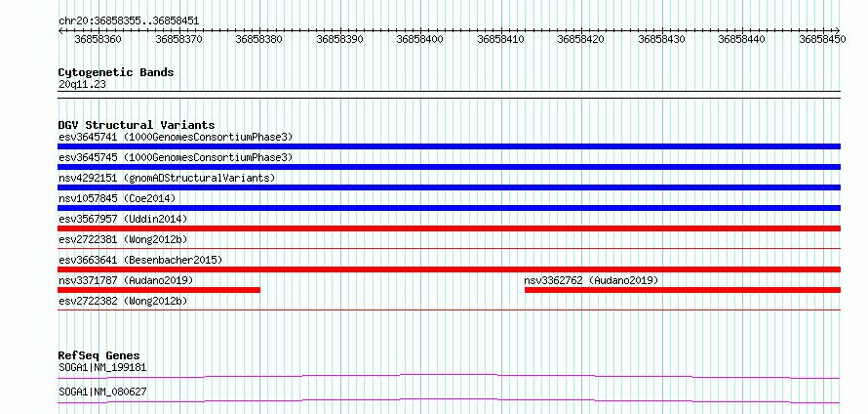This screenshot has width=868, height=414.
Task: Click ruler position 36858360
Action: 99,39
